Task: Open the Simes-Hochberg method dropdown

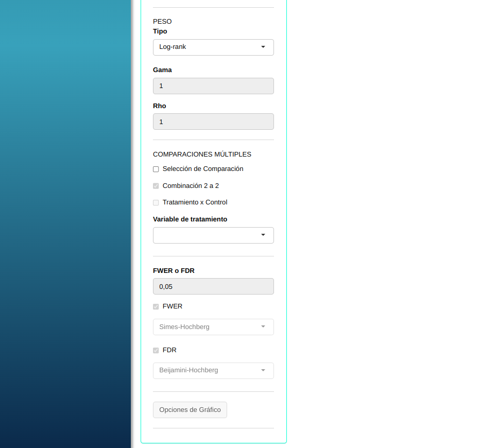Action: pyautogui.click(x=213, y=327)
